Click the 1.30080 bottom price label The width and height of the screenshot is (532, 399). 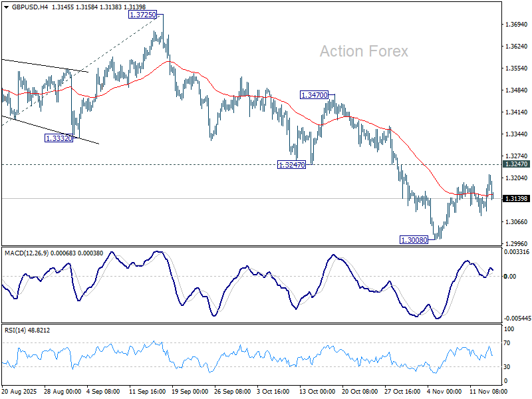tap(413, 239)
